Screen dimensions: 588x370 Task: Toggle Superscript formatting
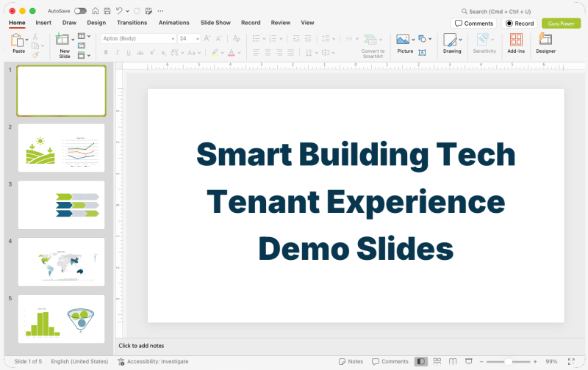(x=152, y=52)
